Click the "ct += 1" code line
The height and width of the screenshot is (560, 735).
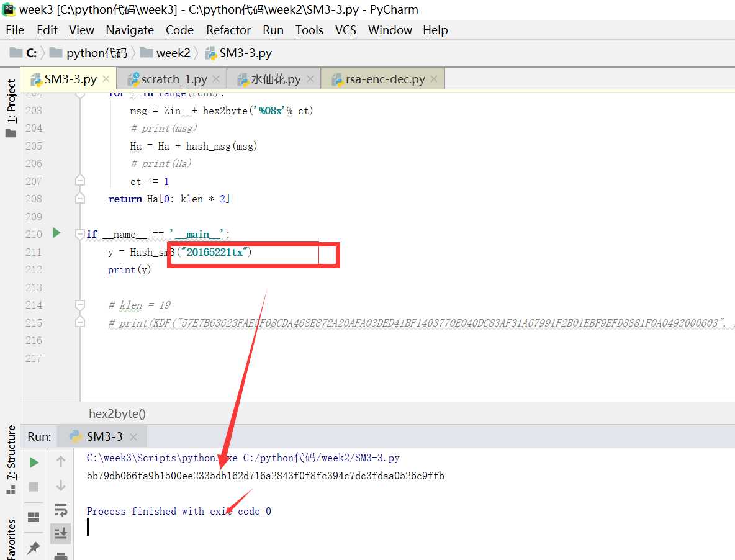pos(150,181)
